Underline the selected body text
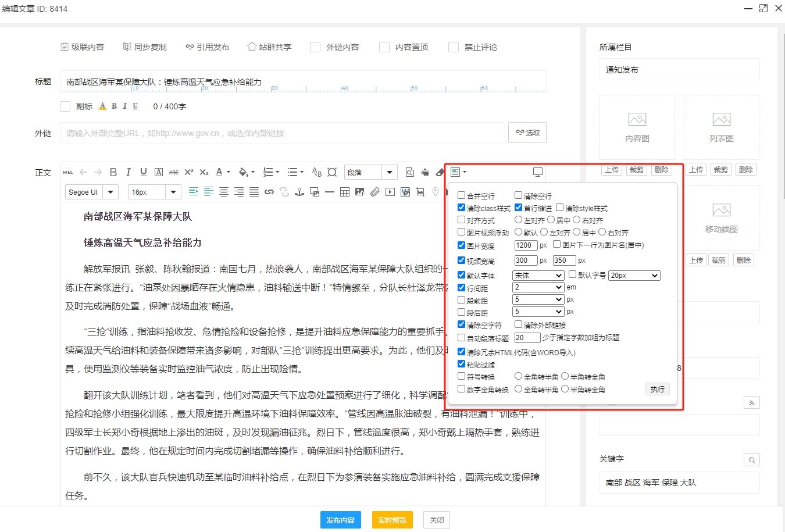Viewport: 785px width, 532px height. coord(144,172)
